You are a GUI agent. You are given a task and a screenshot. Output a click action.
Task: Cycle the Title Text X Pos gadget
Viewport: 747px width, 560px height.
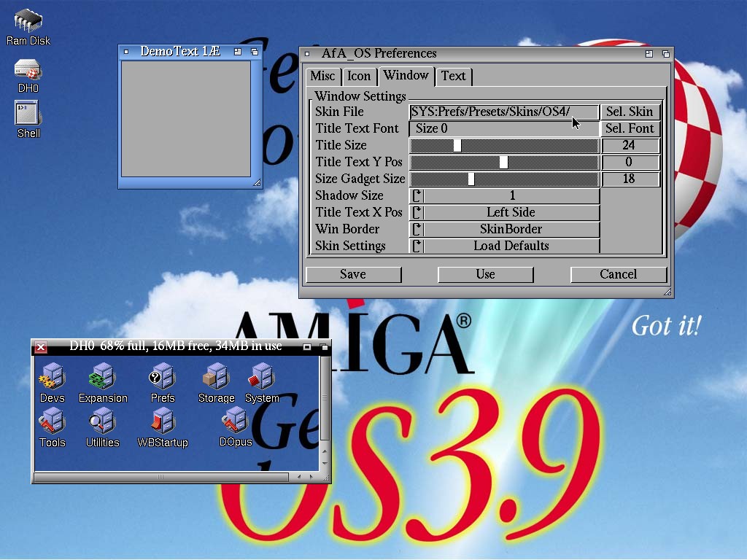tap(417, 212)
